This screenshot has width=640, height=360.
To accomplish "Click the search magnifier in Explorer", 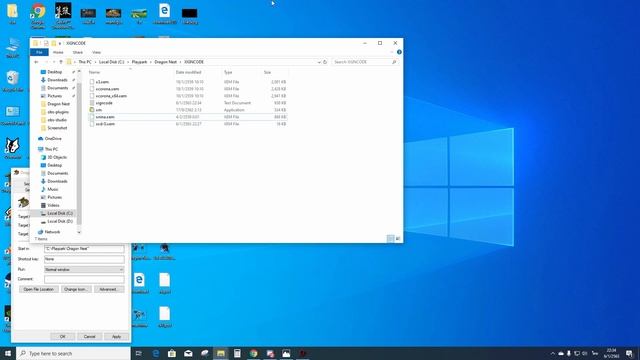I will pyautogui.click(x=394, y=62).
